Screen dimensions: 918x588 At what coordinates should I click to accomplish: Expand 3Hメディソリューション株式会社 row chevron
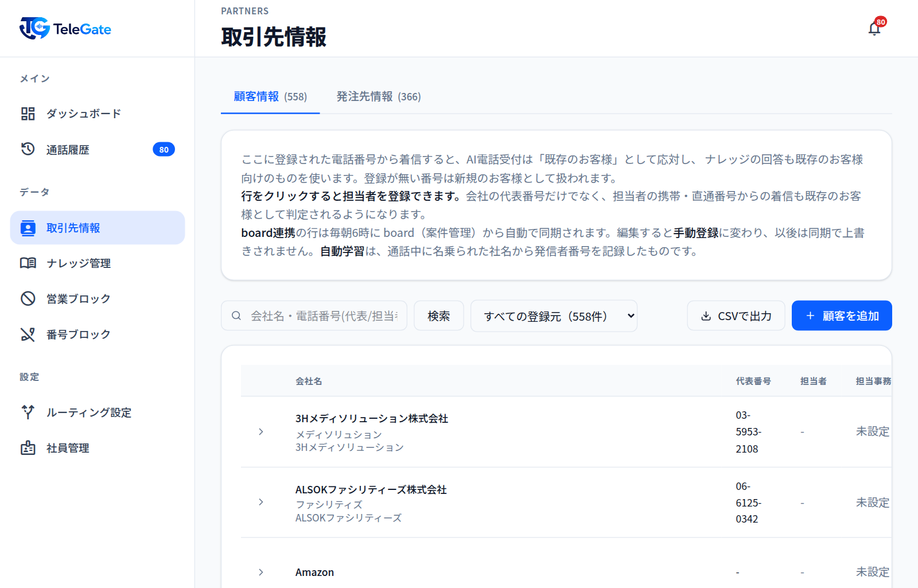click(261, 431)
